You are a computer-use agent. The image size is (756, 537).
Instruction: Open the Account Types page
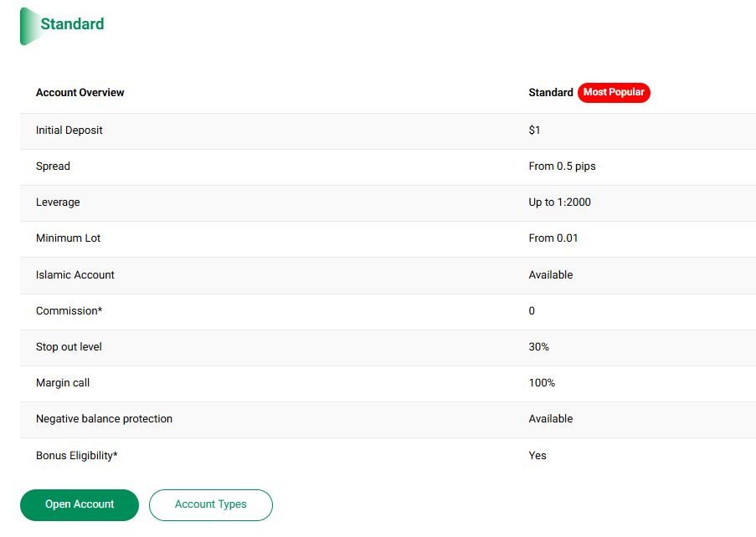(211, 505)
